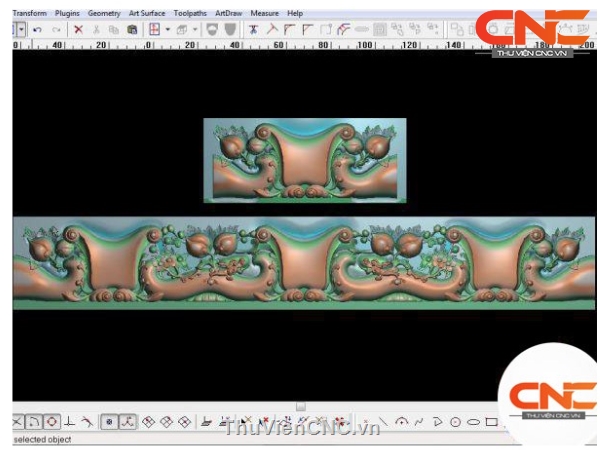600x450 pixels.
Task: Click the Measure menu item
Action: (264, 13)
